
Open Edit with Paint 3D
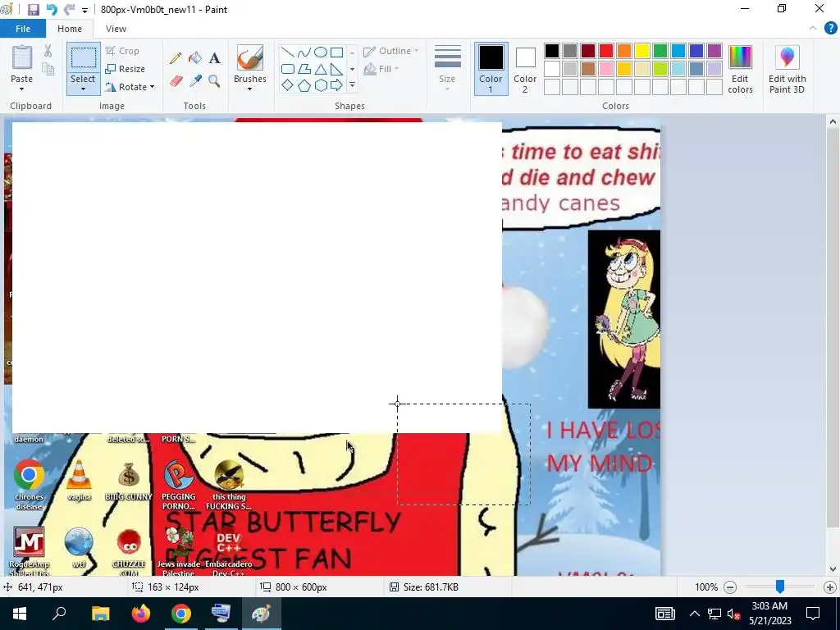787,70
